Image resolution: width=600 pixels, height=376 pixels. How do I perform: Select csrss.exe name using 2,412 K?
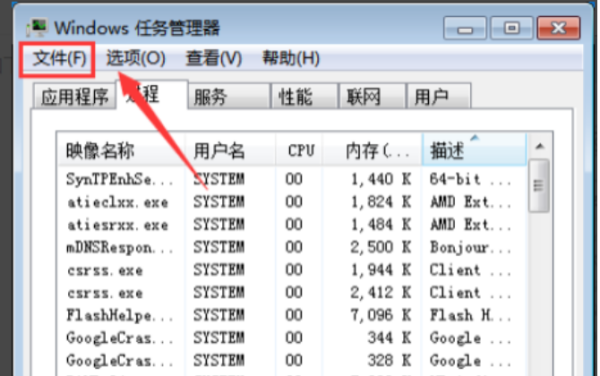tap(105, 293)
